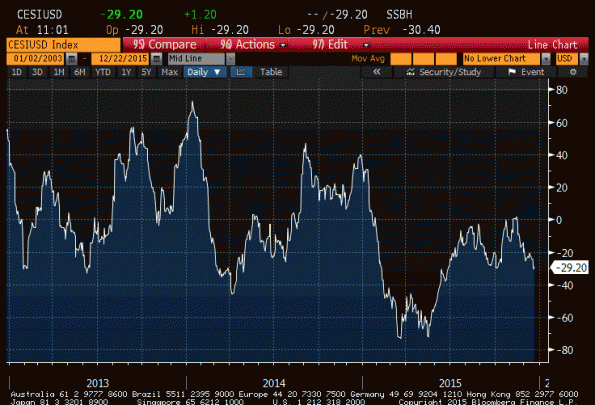595x405 pixels.
Task: Expand the No Lower Chart dropdown
Action: [546, 59]
